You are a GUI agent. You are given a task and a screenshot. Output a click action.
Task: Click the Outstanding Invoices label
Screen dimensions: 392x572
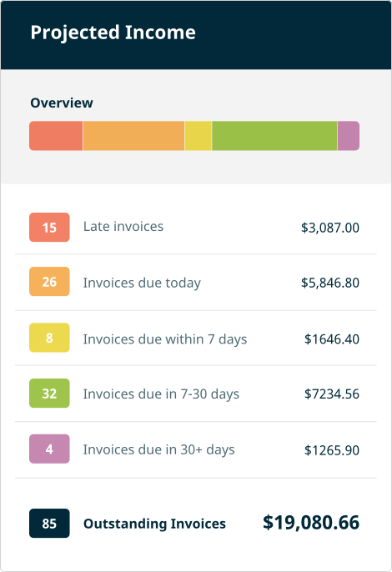pyautogui.click(x=154, y=524)
